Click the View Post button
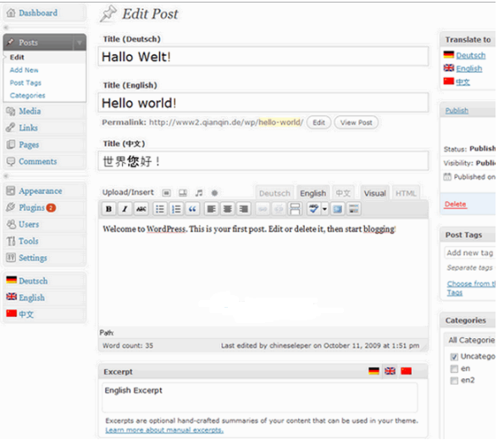The width and height of the screenshot is (504, 440). [x=356, y=123]
